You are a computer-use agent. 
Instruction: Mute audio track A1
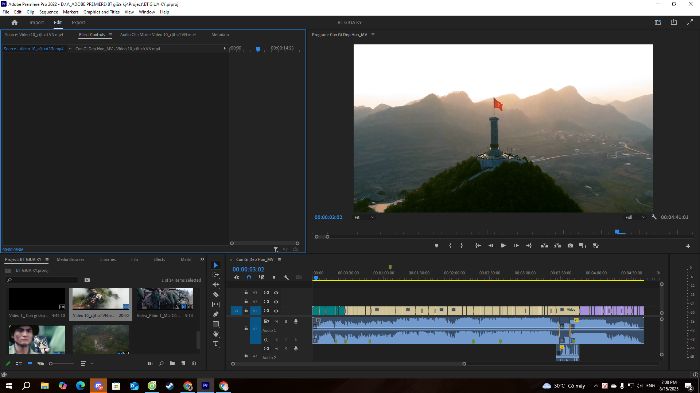tap(276, 322)
